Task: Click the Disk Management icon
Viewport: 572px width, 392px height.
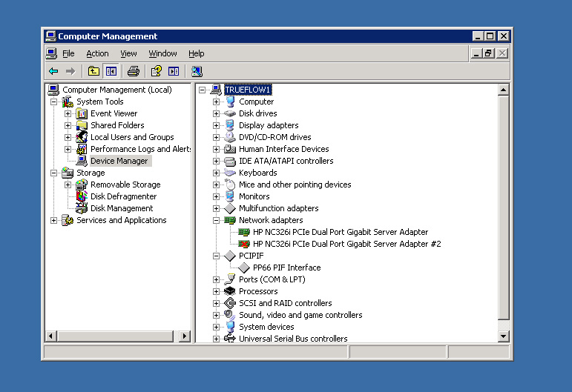Action: (x=82, y=208)
